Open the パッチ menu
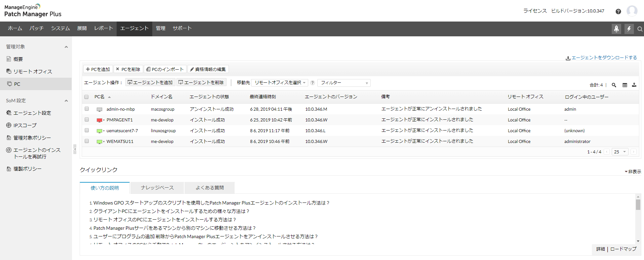The image size is (644, 260). (x=36, y=29)
